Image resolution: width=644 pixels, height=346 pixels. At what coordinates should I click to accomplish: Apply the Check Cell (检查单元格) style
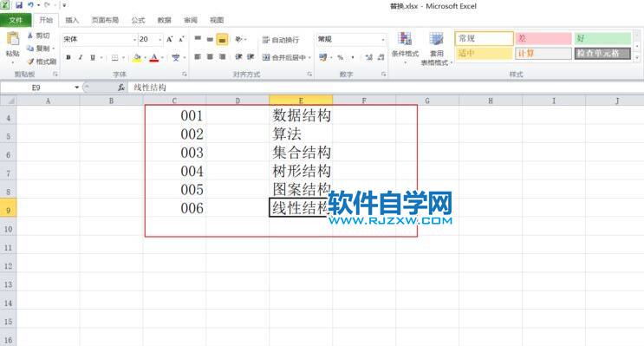(602, 53)
